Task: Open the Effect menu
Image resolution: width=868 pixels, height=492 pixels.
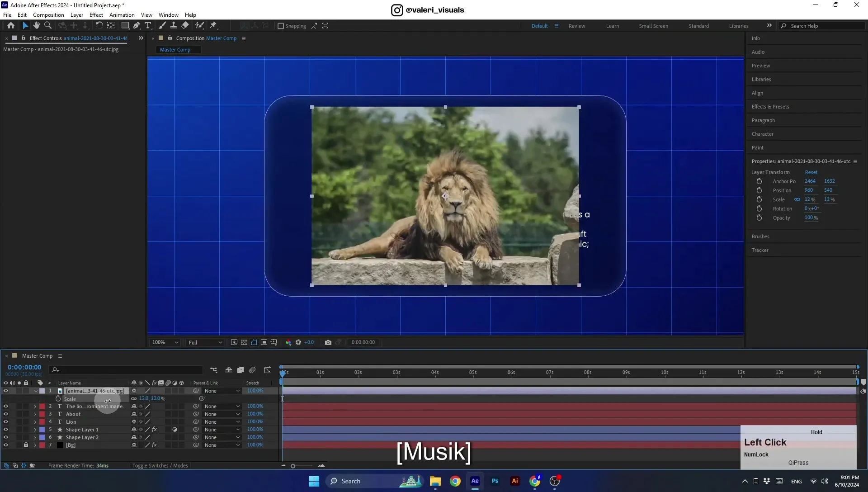Action: tap(96, 15)
